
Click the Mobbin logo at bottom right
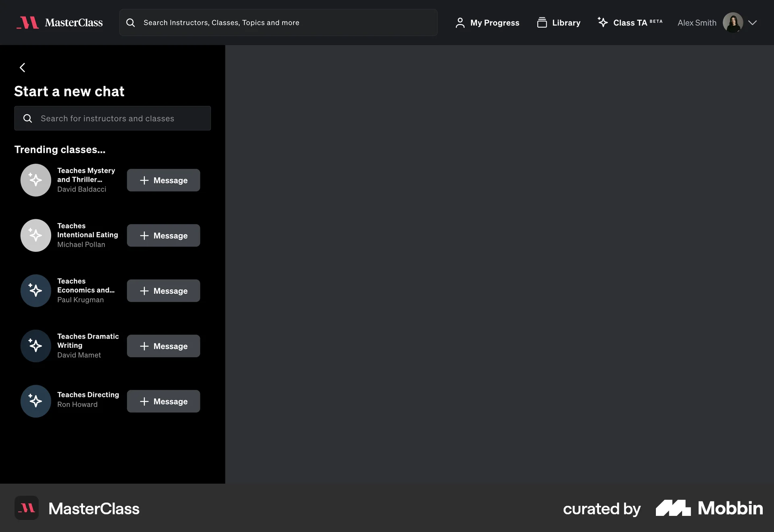coord(709,508)
